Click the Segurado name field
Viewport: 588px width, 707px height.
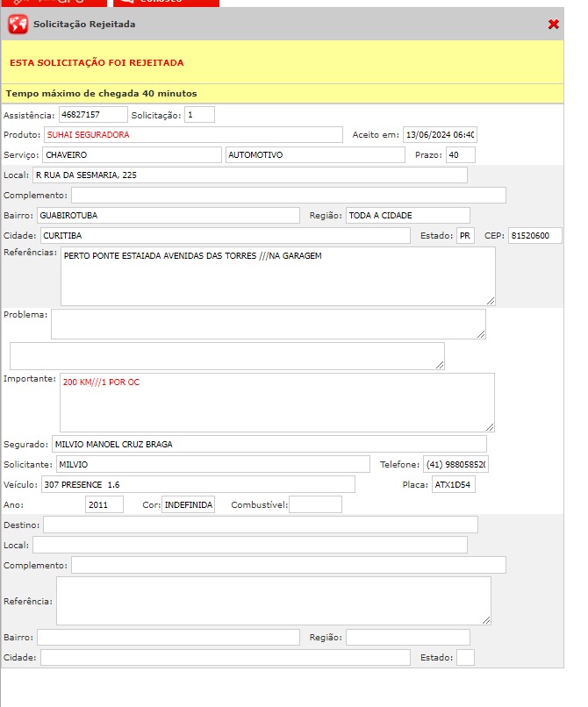pos(269,444)
